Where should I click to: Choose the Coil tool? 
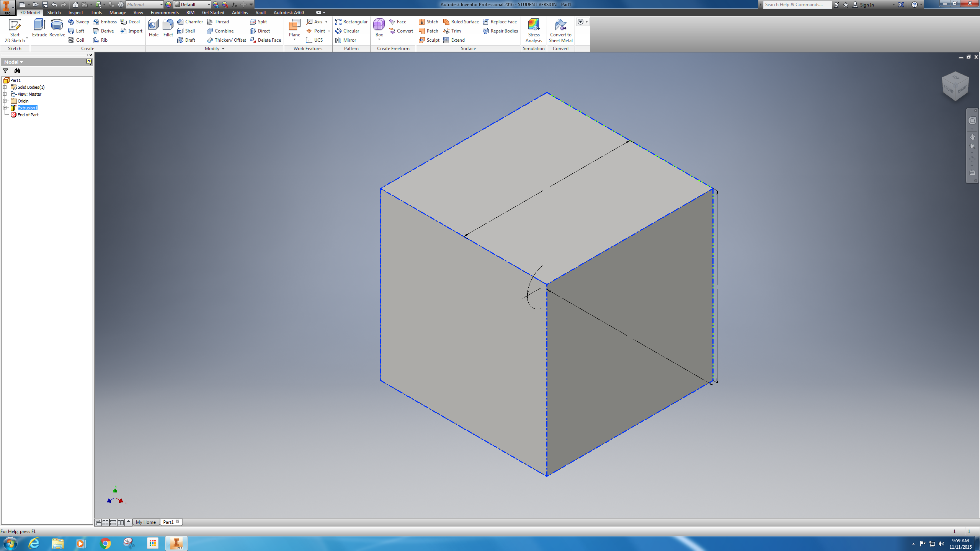76,40
